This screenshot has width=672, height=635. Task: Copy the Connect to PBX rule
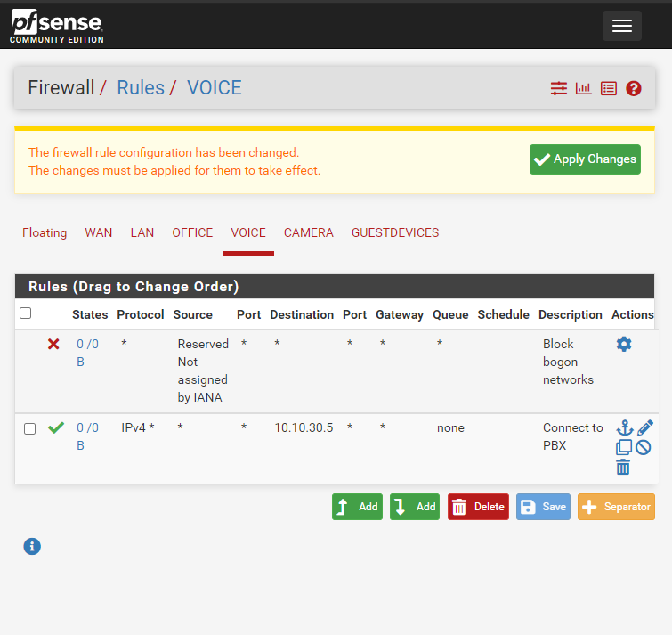point(624,447)
